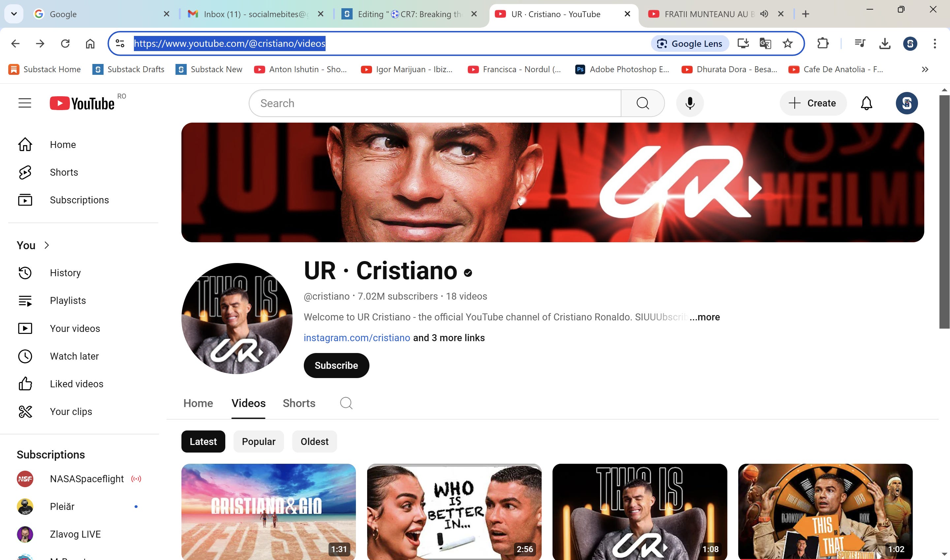The width and height of the screenshot is (950, 560).
Task: Select the Popular sort chip
Action: click(259, 442)
